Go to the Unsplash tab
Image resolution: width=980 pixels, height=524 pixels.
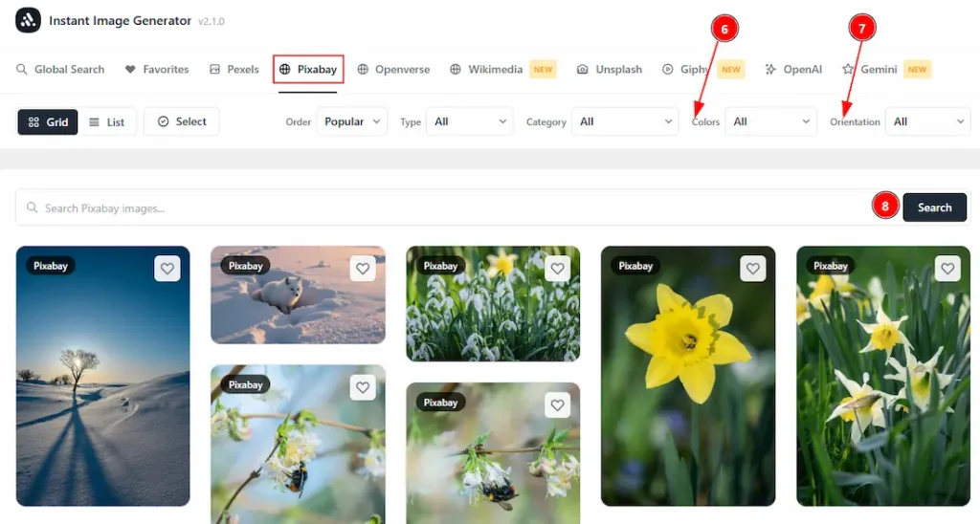610,70
